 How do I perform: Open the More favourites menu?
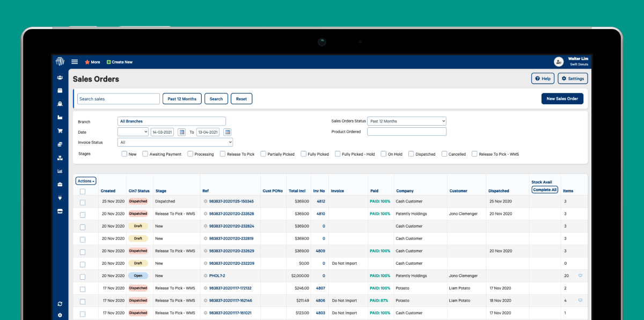(92, 62)
